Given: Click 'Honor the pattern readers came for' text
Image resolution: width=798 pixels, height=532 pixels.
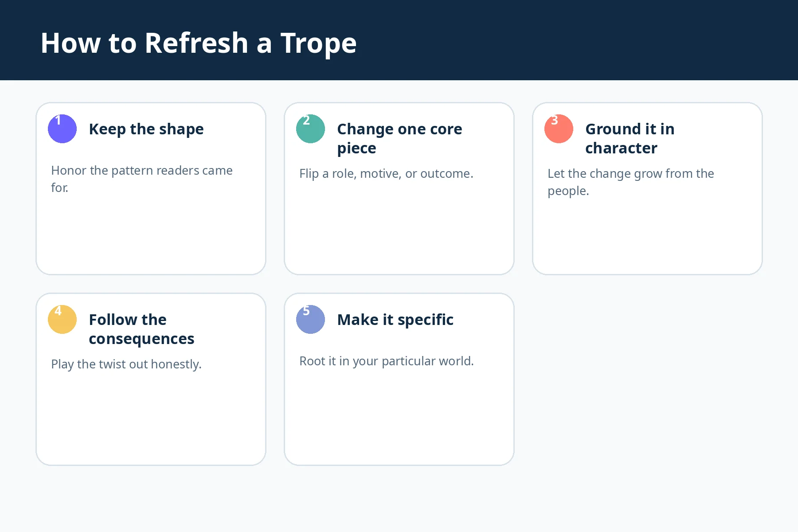Looking at the screenshot, I should [142, 179].
